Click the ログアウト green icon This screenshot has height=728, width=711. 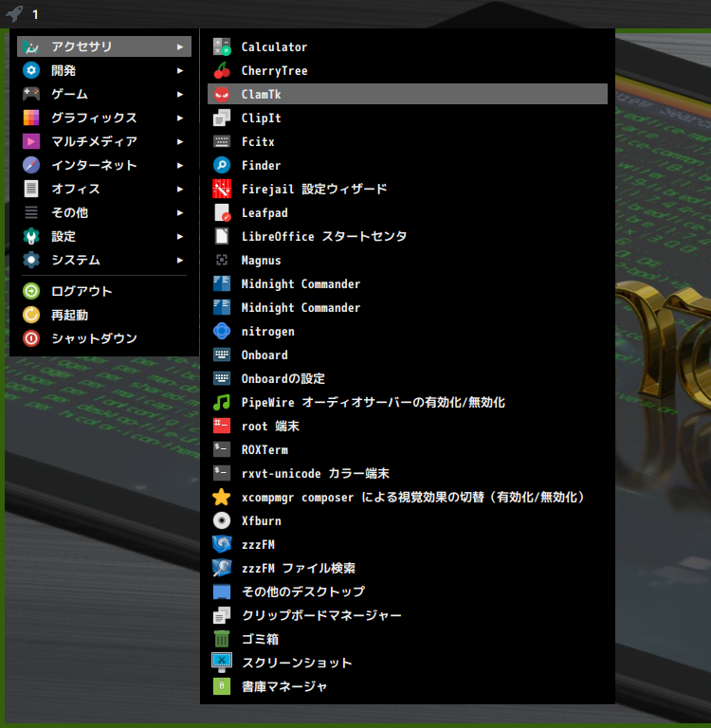tap(31, 291)
